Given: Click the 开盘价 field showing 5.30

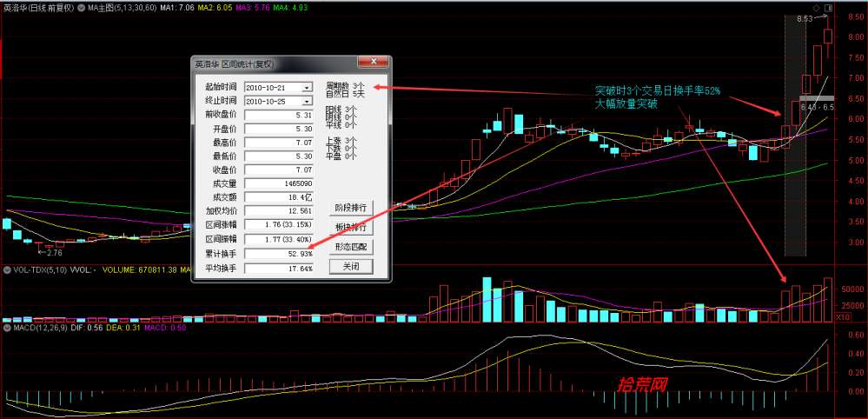Looking at the screenshot, I should [x=279, y=129].
